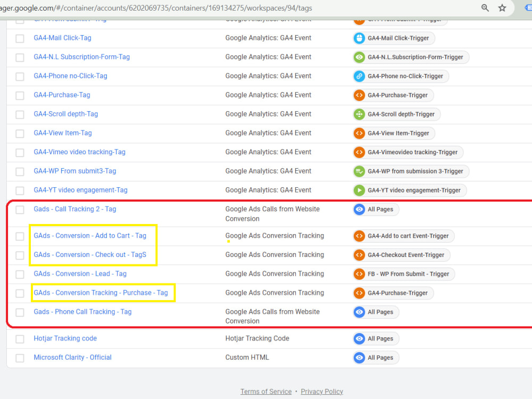Click the GA4-Phone no-Click-Trigger link icon
Screen dimensions: 532x399
pyautogui.click(x=359, y=76)
